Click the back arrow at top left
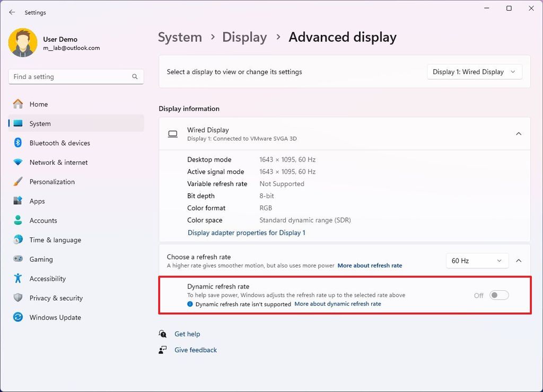Image resolution: width=543 pixels, height=392 pixels. 12,12
